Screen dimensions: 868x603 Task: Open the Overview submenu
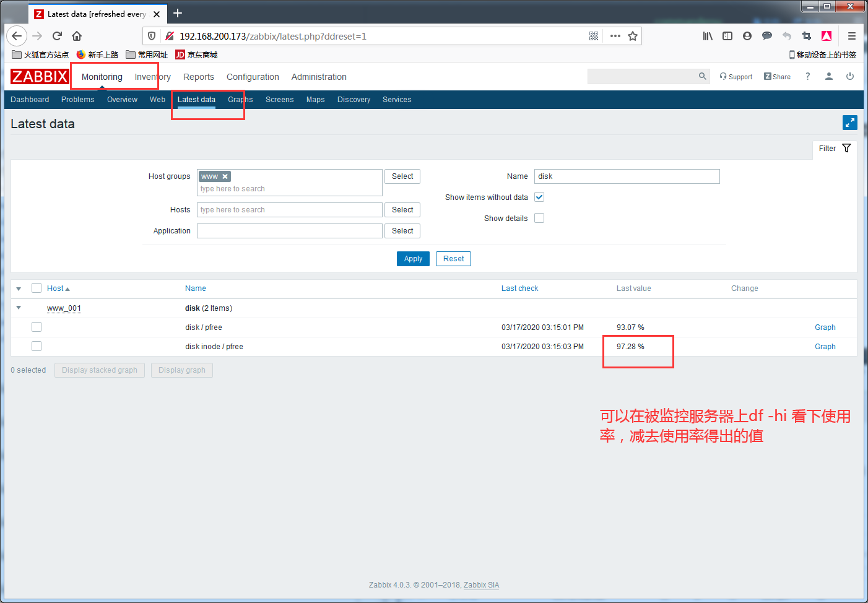click(122, 100)
